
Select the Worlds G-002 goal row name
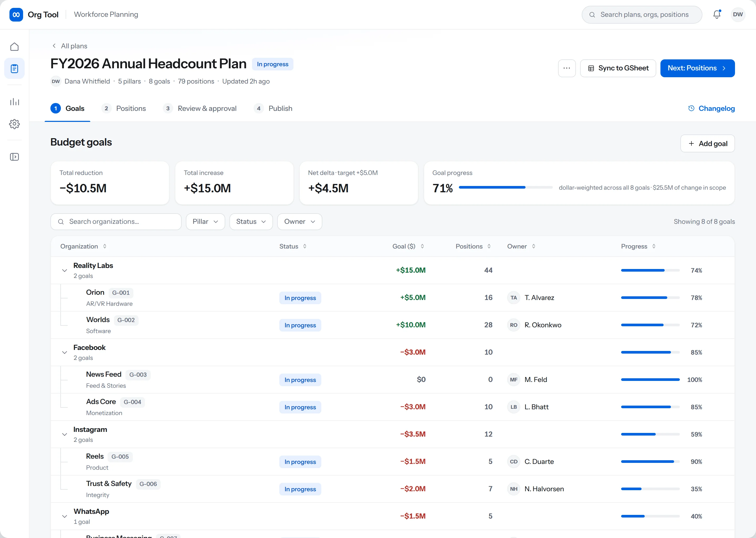point(98,320)
